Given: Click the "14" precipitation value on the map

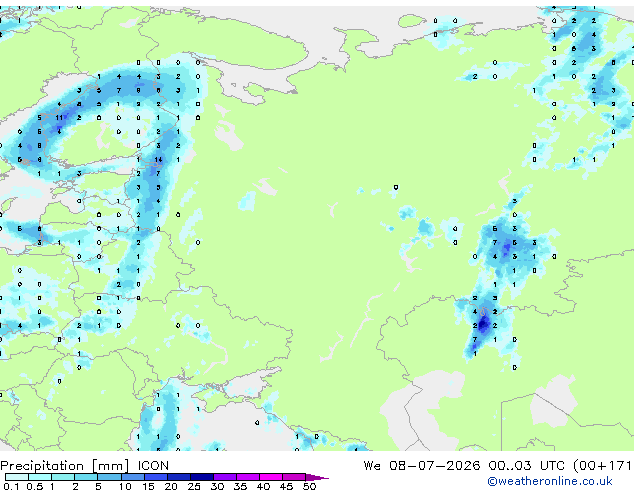Looking at the screenshot, I should click(158, 160).
